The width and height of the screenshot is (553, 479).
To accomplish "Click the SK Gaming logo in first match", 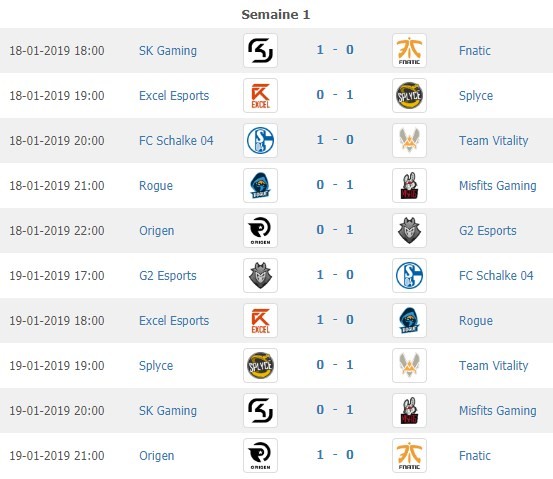I will (x=260, y=50).
